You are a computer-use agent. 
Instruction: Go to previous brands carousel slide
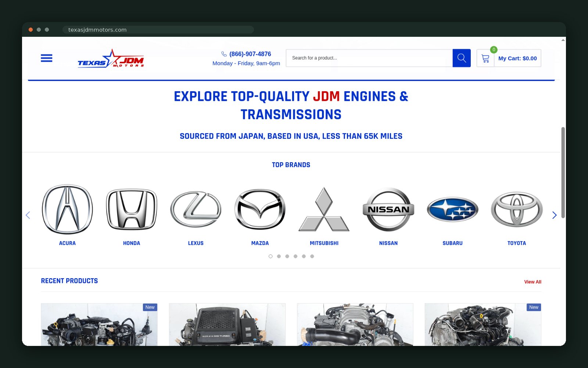[x=28, y=215]
